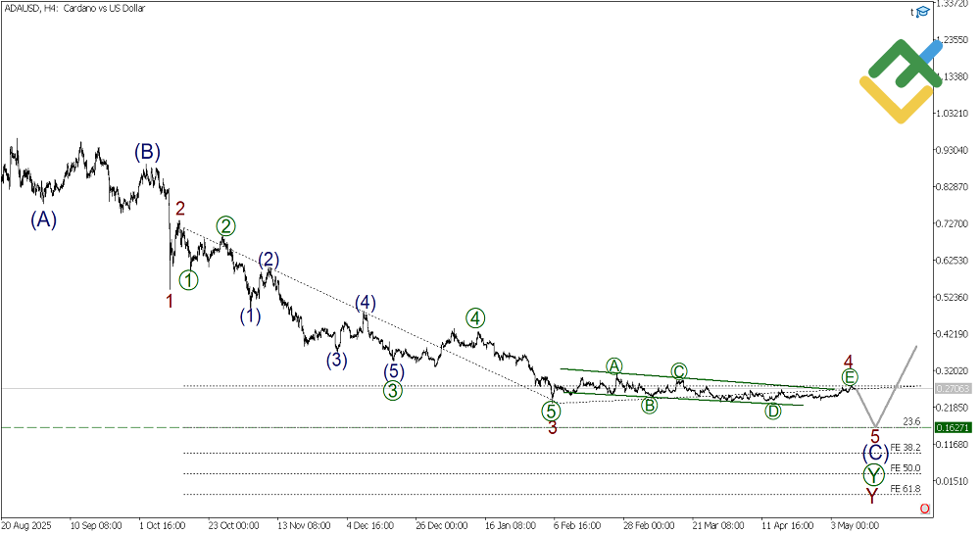Click the 0.01510 price axis value

click(x=952, y=481)
